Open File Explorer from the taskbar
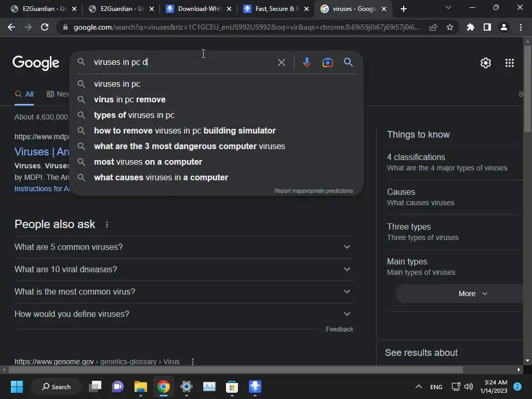532x399 pixels. tap(140, 387)
